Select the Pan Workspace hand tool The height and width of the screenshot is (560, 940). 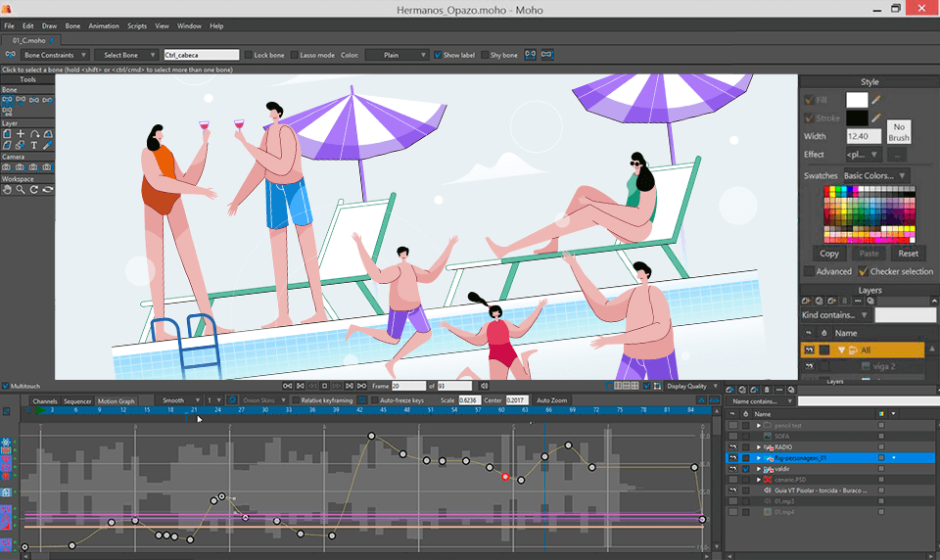[7, 189]
